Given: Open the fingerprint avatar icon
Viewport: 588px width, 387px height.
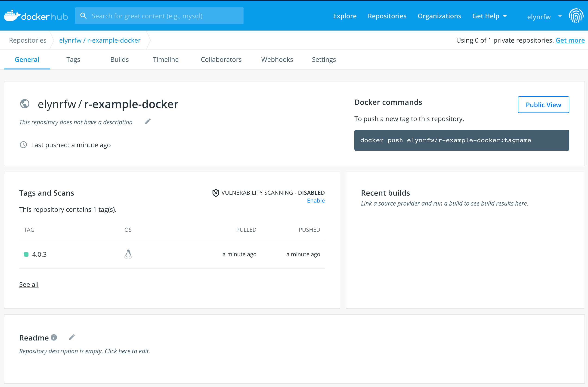Looking at the screenshot, I should coord(576,16).
